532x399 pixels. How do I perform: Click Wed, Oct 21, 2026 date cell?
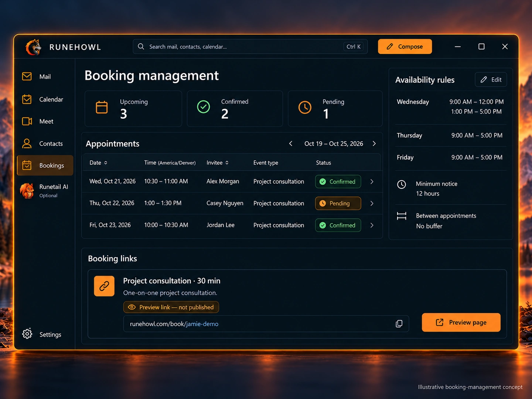[112, 181]
